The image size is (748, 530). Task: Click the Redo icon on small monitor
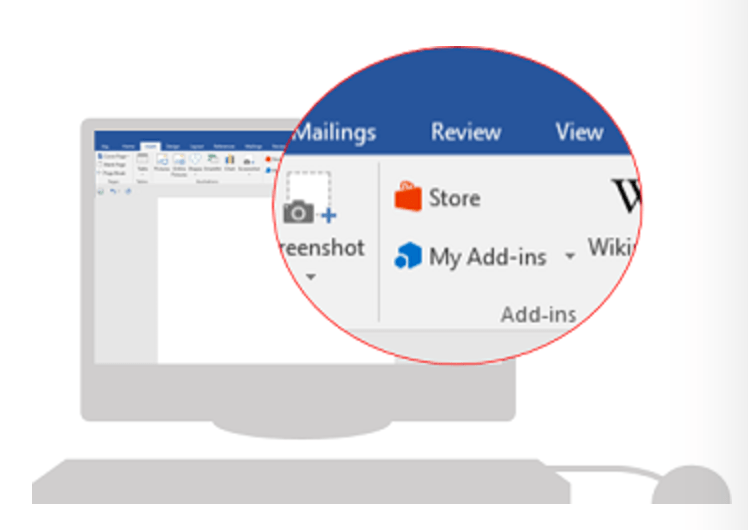click(128, 191)
